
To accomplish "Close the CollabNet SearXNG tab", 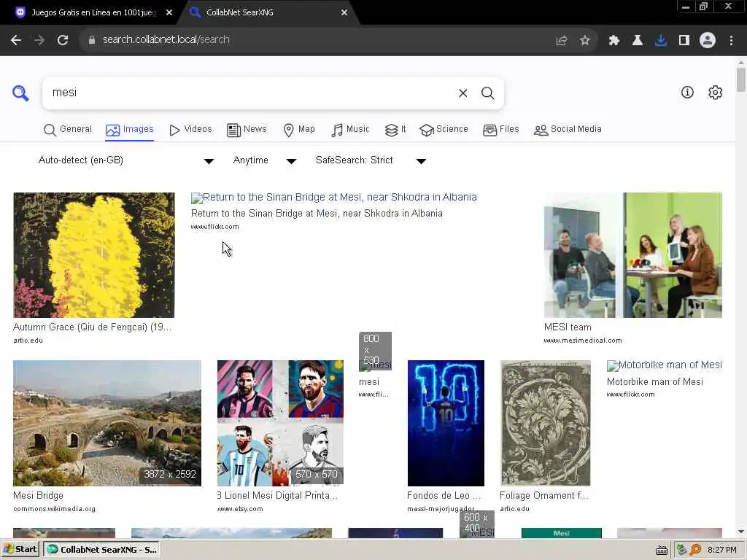I will 344,13.
